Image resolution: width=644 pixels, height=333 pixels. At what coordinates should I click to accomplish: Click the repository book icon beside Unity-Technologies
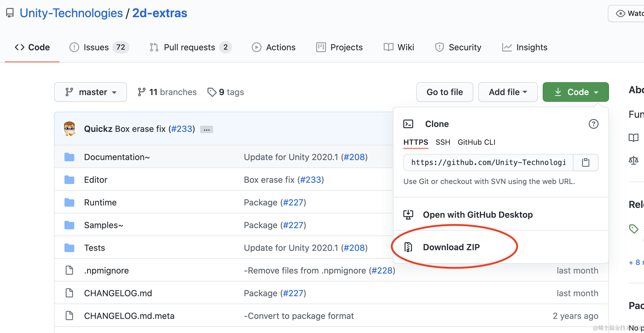point(10,13)
